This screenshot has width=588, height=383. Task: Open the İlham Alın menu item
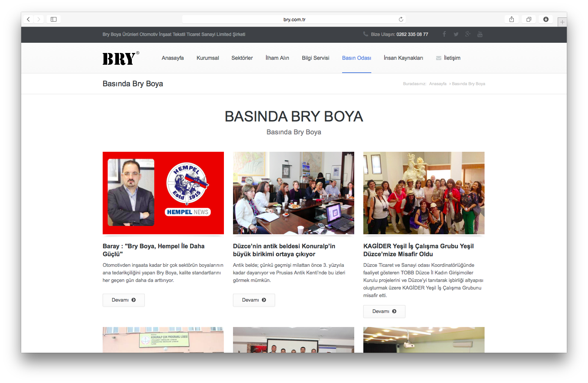[277, 58]
